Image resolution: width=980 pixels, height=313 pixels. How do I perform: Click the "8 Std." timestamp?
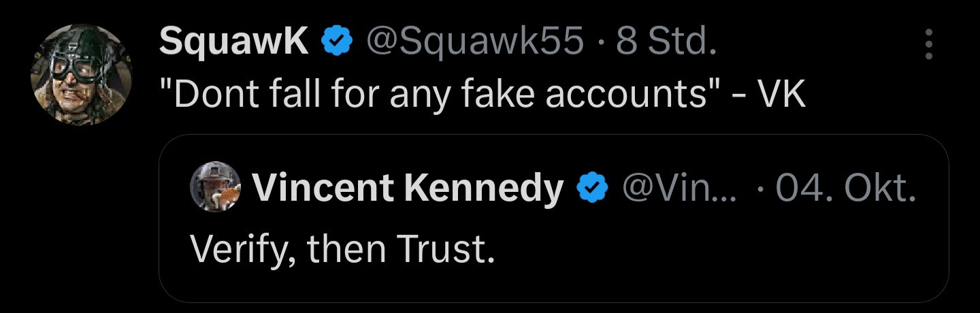(x=665, y=44)
